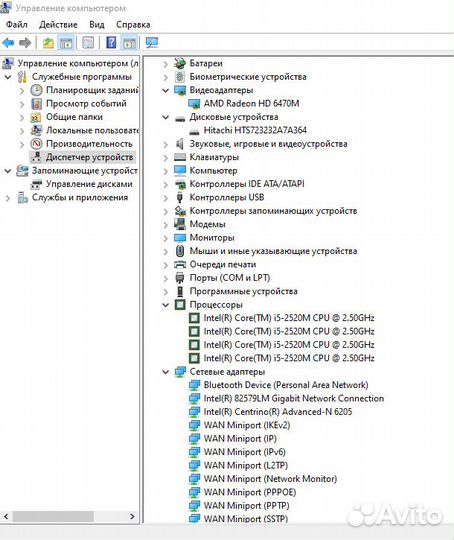Click the show/hide console tree toolbar icon

[x=66, y=43]
